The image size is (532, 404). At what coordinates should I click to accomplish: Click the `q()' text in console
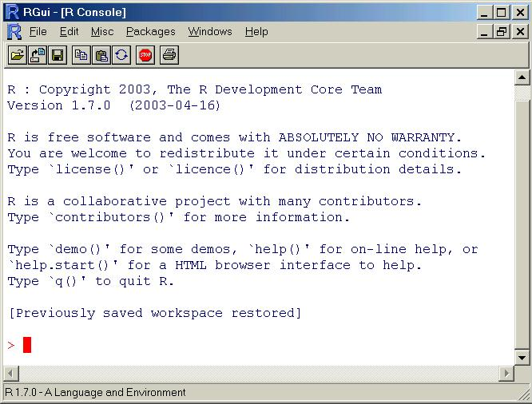click(x=68, y=281)
